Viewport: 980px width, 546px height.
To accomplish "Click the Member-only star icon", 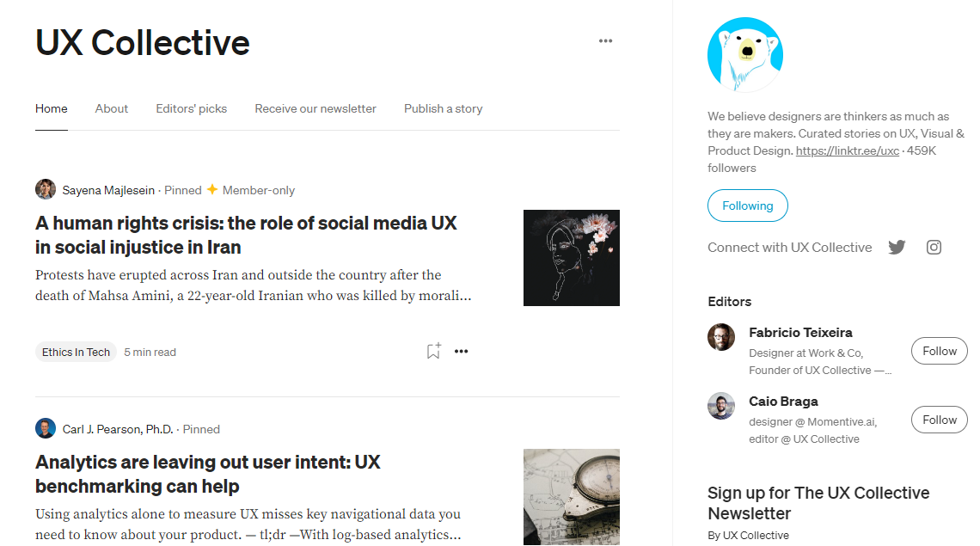I will coord(214,189).
